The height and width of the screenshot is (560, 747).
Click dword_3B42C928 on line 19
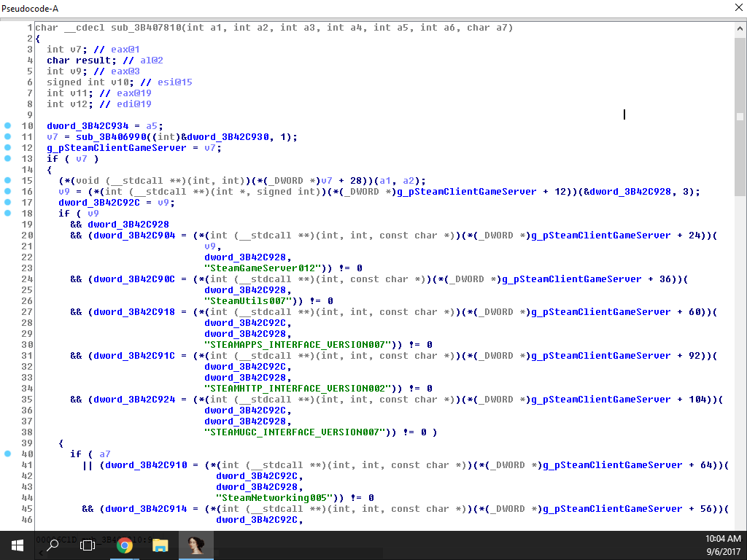pos(128,225)
